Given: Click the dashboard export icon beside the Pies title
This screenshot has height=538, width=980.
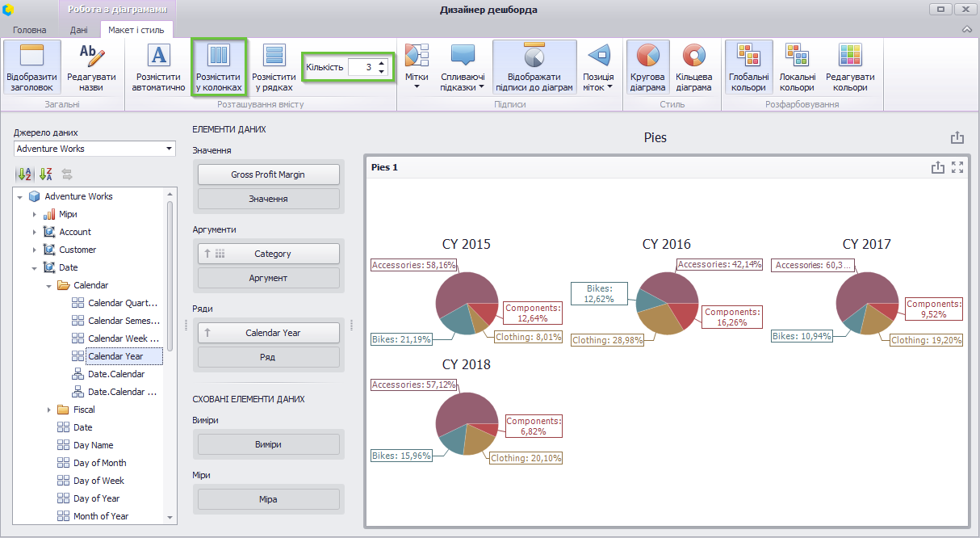Looking at the screenshot, I should coord(957,138).
